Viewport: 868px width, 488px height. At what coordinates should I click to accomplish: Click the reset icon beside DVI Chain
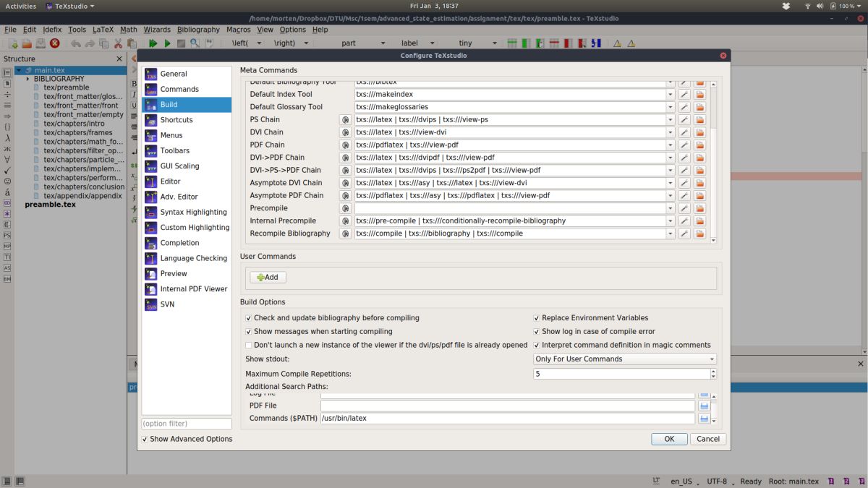coord(346,132)
